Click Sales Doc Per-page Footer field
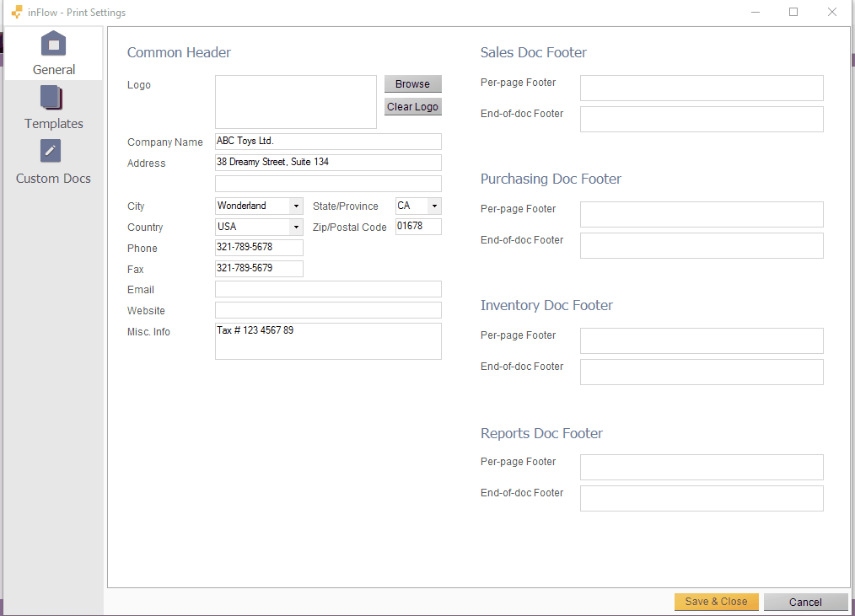Image resolution: width=855 pixels, height=616 pixels. click(702, 88)
